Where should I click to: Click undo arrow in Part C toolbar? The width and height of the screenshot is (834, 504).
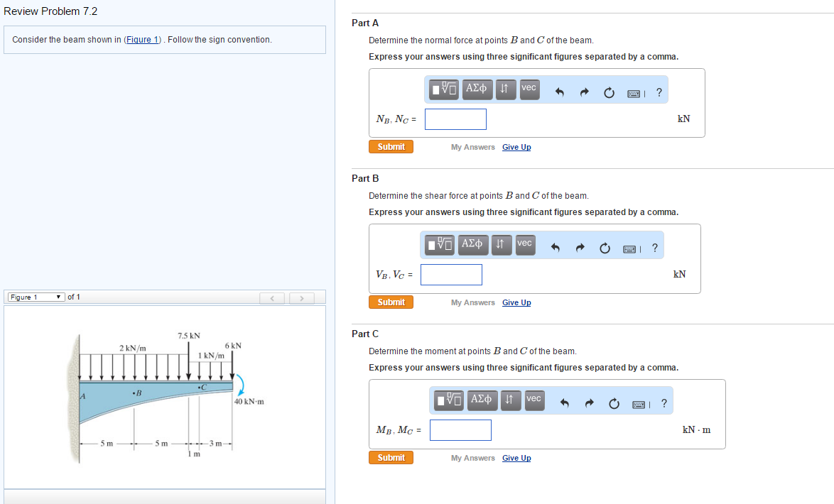564,403
